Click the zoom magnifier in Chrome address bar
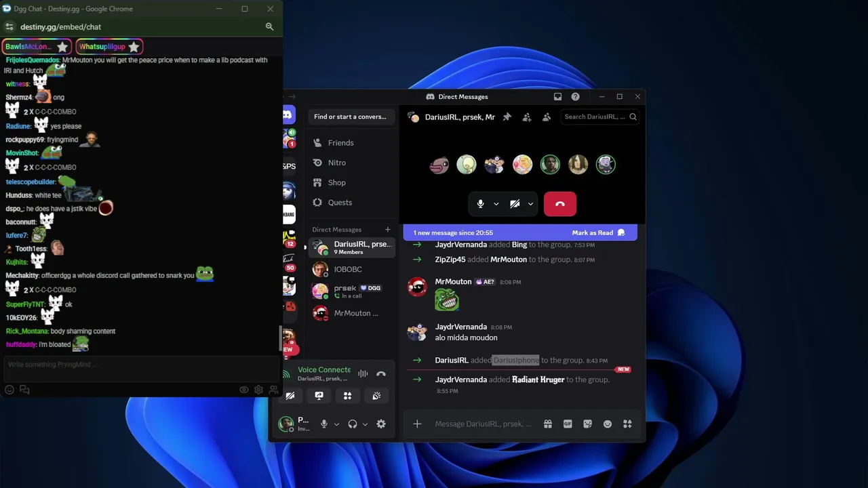The width and height of the screenshot is (868, 488). [269, 27]
